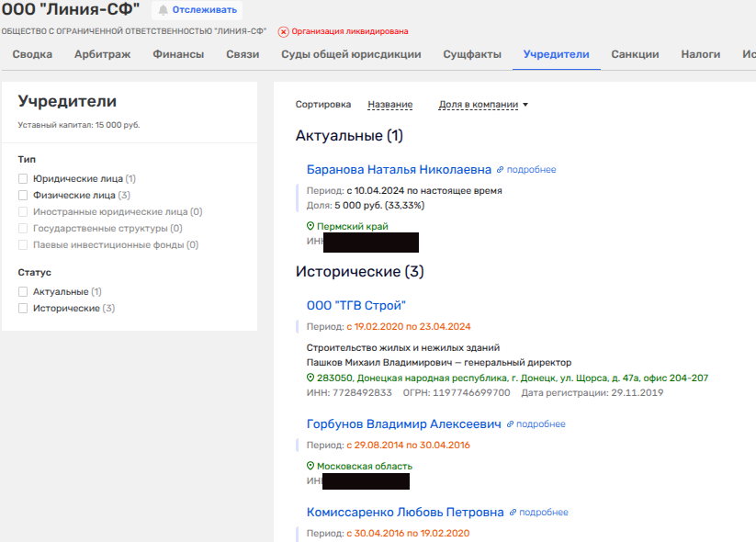Viewport: 756px width, 542px height.
Task: Click the location pin for Московская область
Action: click(310, 467)
